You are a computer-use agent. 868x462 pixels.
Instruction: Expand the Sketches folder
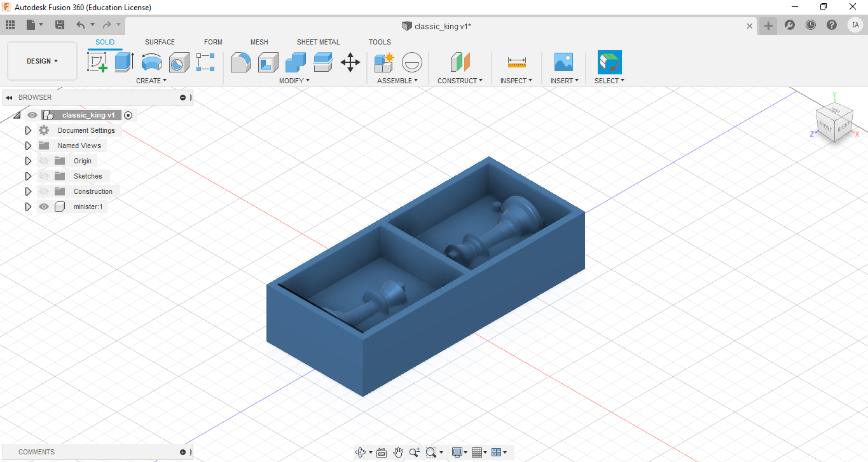tap(28, 176)
